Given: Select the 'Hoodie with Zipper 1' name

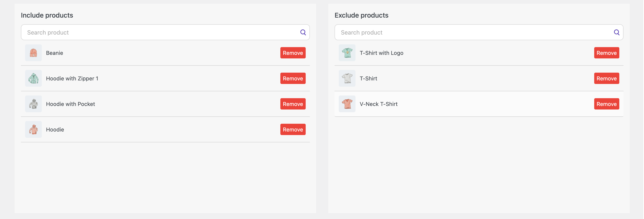Looking at the screenshot, I should coord(72,79).
